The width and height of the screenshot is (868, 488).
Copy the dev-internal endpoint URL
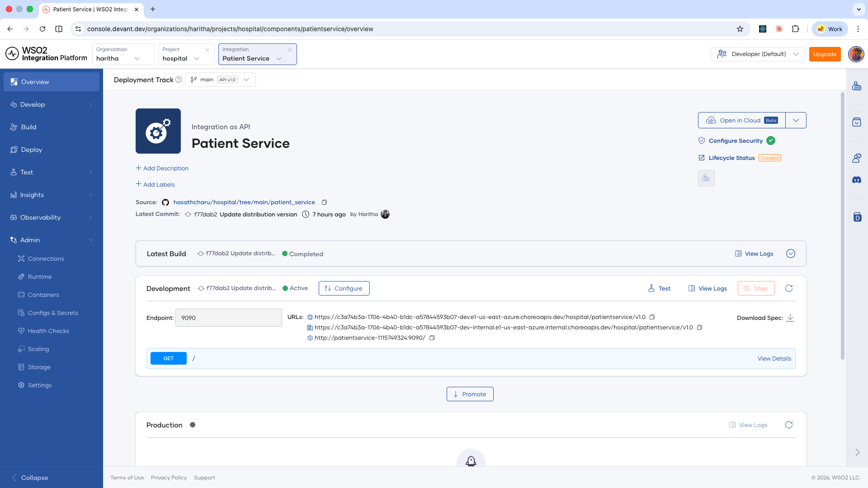[699, 328]
